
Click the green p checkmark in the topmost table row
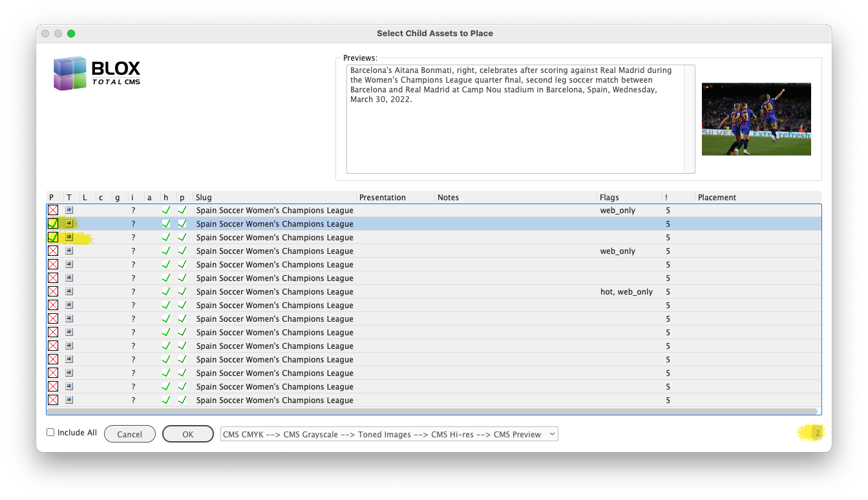pyautogui.click(x=182, y=210)
